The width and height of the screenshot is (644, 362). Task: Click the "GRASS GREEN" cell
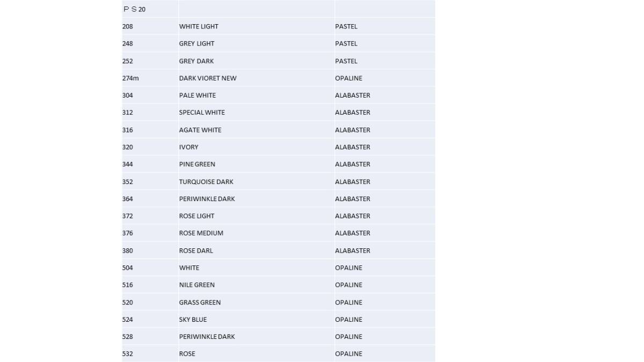point(200,302)
